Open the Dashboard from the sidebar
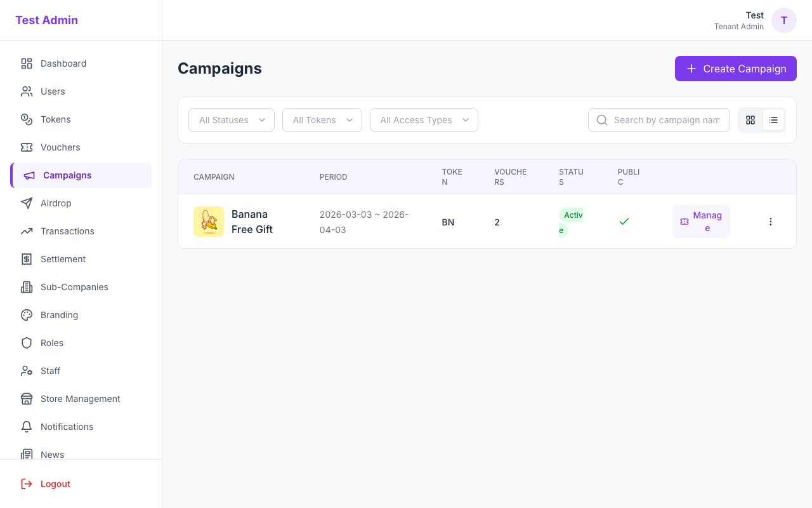This screenshot has width=812, height=508. [26, 63]
